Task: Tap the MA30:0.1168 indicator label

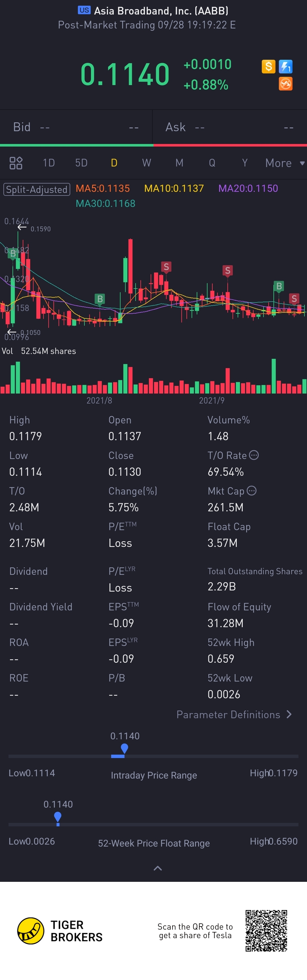Action: (x=106, y=203)
